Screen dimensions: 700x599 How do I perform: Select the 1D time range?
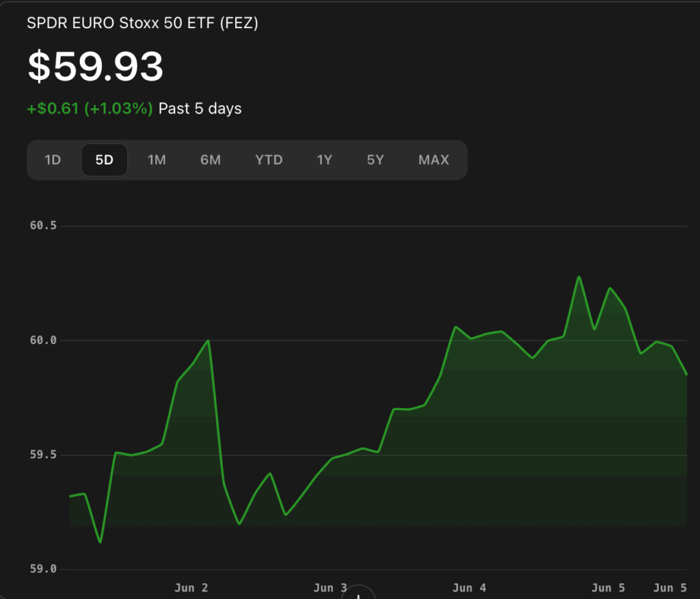[53, 160]
